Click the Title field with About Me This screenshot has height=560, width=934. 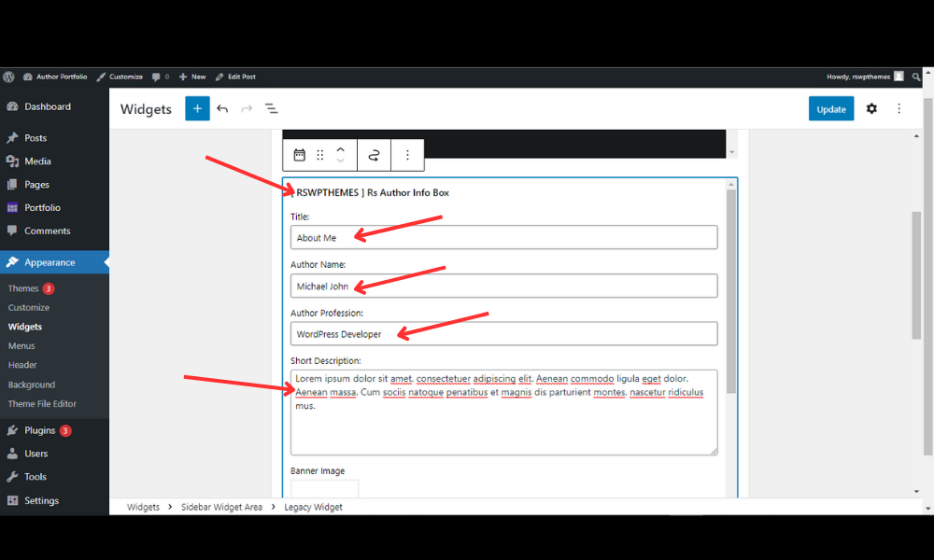504,237
